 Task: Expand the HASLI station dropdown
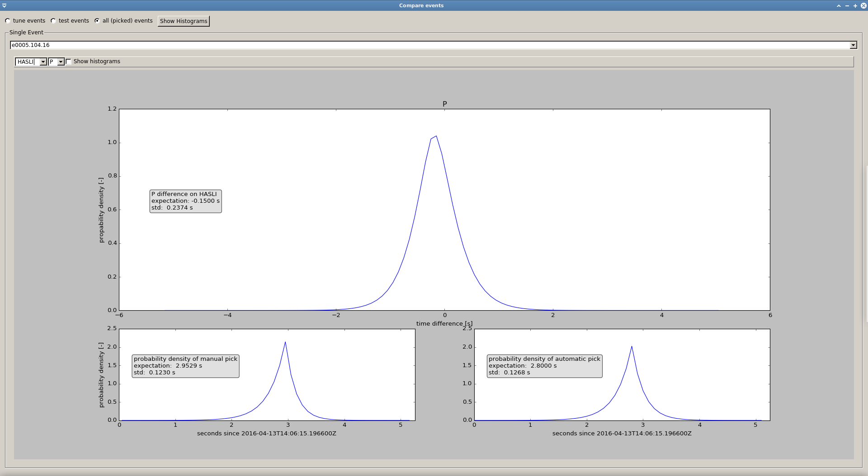click(43, 62)
